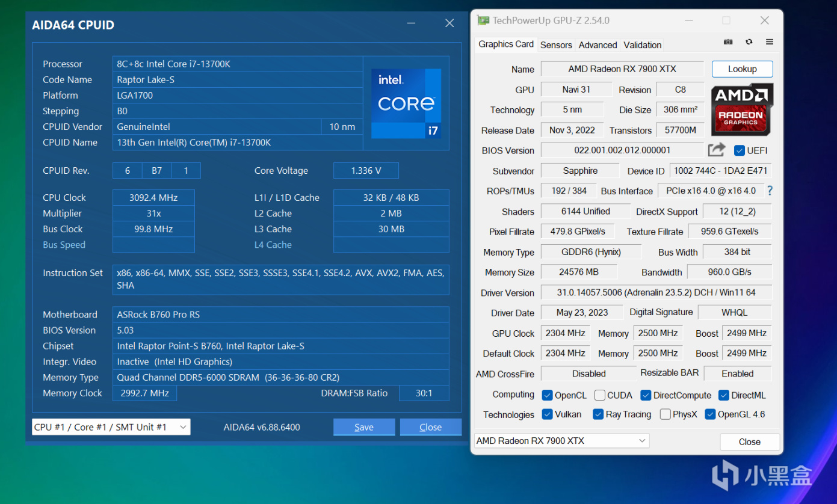Toggle the UEFI checkbox
837x504 pixels.
coord(740,150)
